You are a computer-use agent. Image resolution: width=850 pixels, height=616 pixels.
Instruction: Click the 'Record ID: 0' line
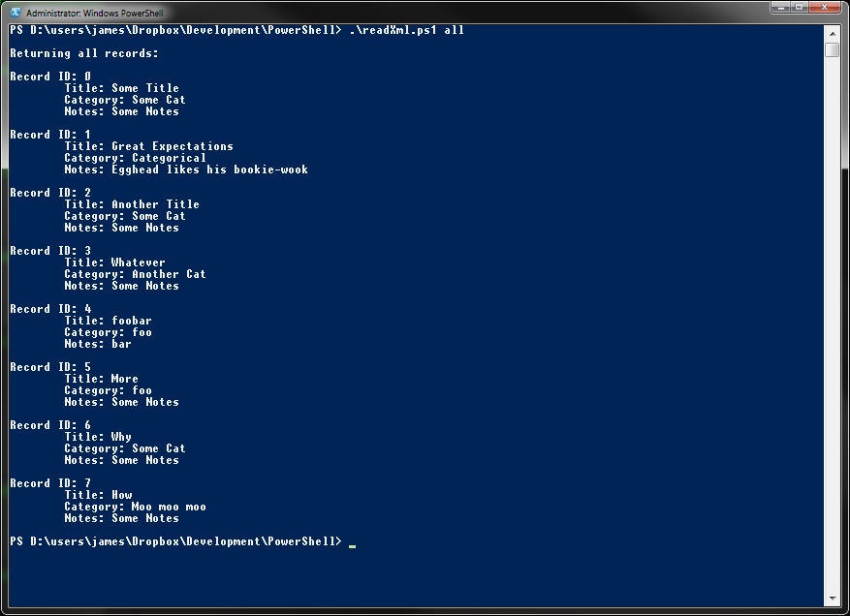[50, 77]
